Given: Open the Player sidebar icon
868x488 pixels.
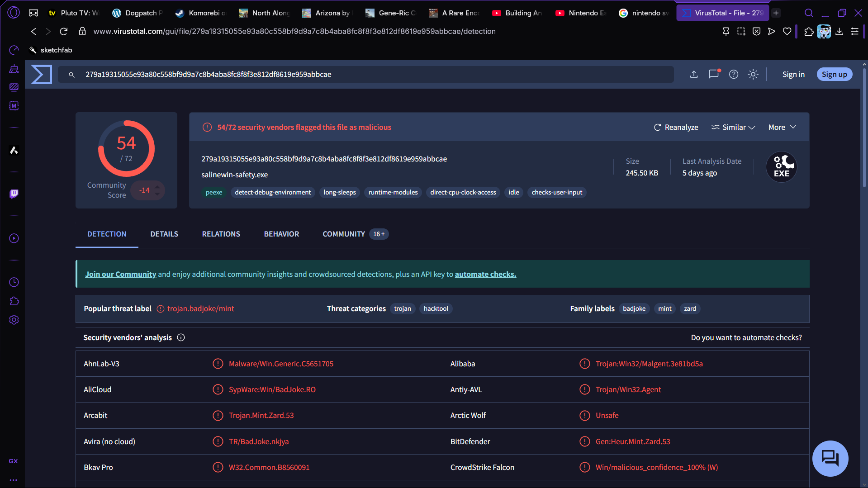Looking at the screenshot, I should pyautogui.click(x=14, y=238).
